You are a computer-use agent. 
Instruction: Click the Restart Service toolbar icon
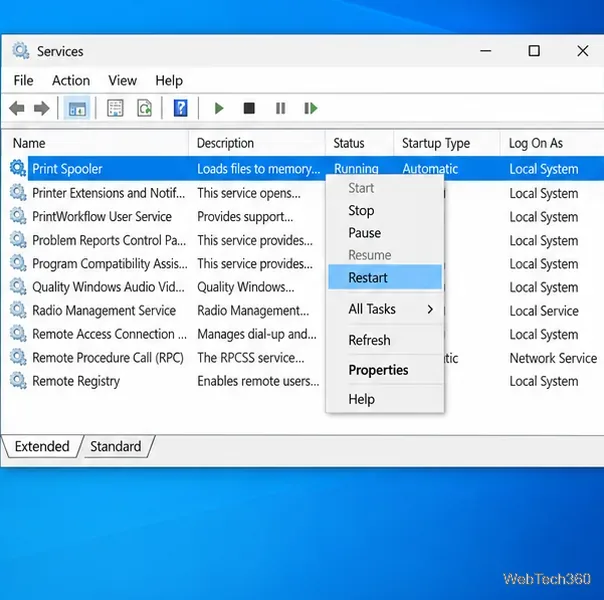pos(310,108)
